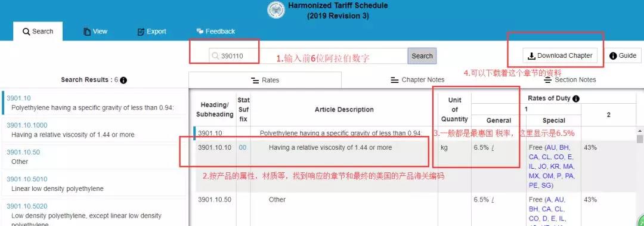The width and height of the screenshot is (644, 226).
Task: Click Download Chapter button
Action: pyautogui.click(x=560, y=55)
